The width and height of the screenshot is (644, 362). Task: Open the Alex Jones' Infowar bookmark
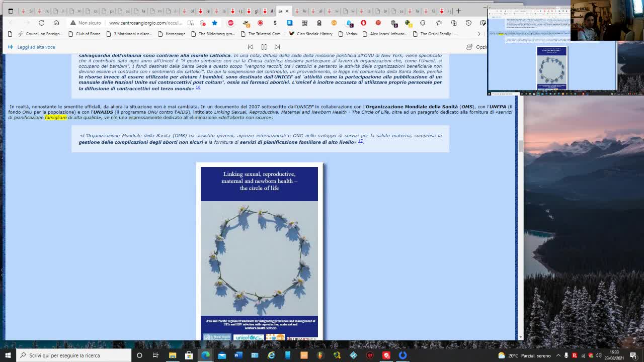pyautogui.click(x=384, y=34)
